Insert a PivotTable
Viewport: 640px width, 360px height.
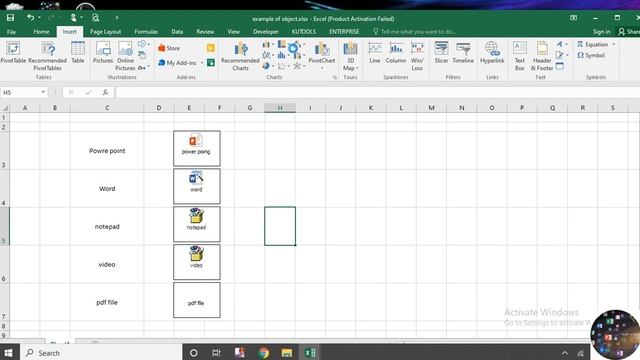click(x=13, y=53)
